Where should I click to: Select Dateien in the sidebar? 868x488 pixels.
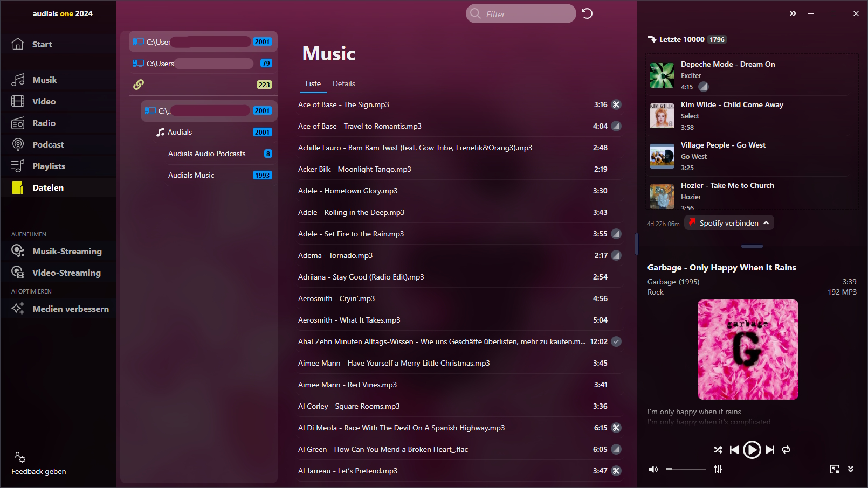click(58, 187)
